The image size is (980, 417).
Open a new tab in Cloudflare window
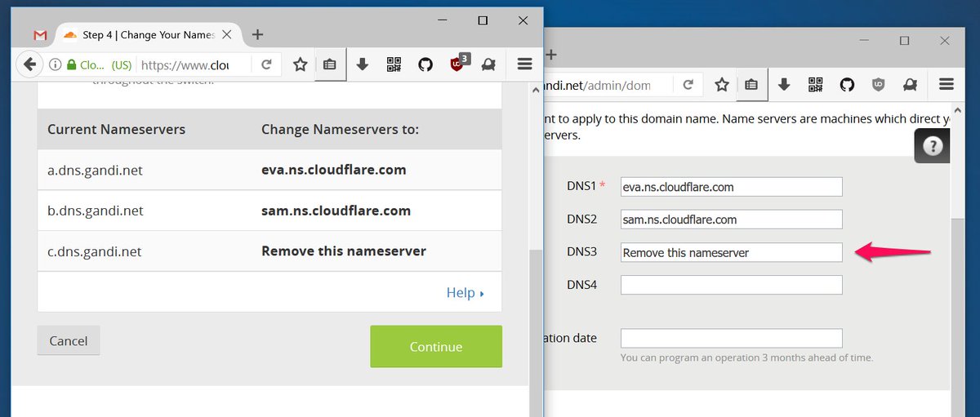pos(257,34)
